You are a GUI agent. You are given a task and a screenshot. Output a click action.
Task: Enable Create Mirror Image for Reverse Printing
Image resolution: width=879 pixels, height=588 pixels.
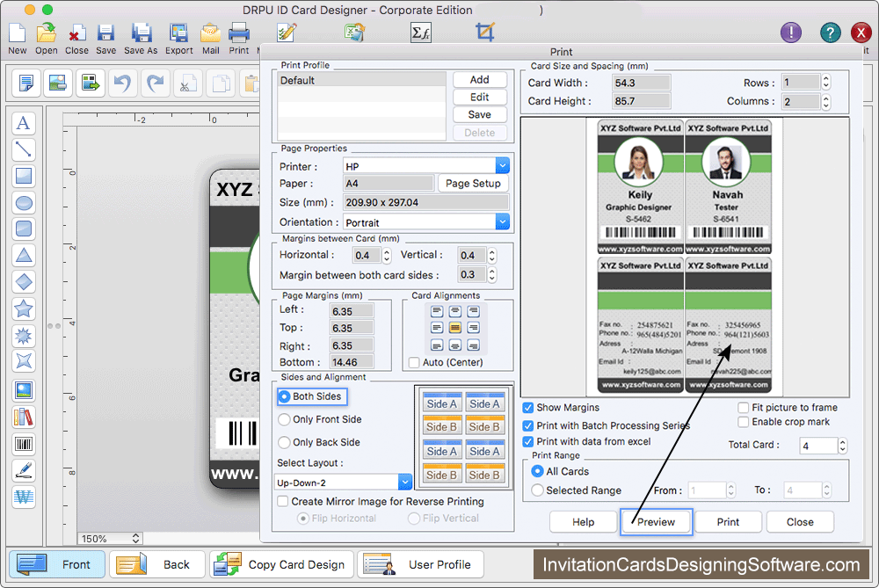click(x=283, y=501)
